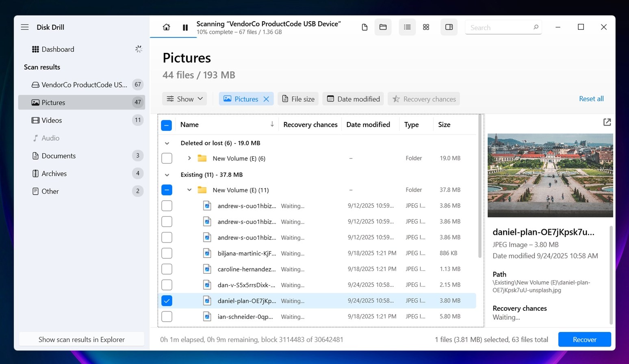Uncheck the daniel-plan file checkbox
Image resolution: width=629 pixels, height=364 pixels.
(167, 301)
